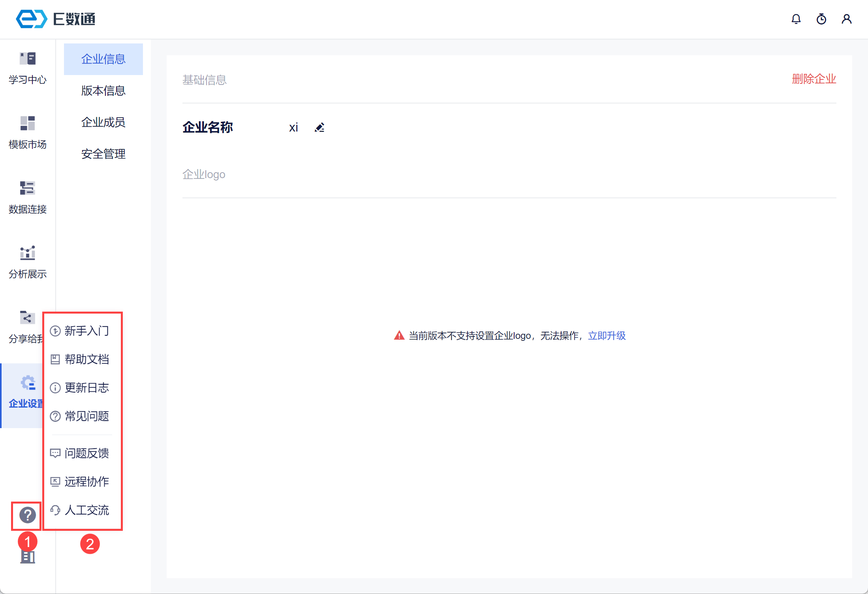Open 帮助文档 in help menu
868x594 pixels.
(86, 359)
